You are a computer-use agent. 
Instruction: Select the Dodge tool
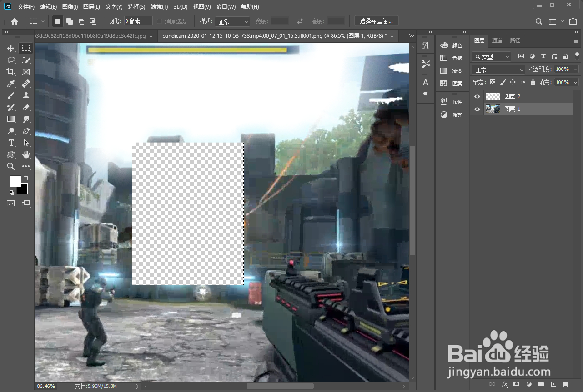tap(11, 131)
